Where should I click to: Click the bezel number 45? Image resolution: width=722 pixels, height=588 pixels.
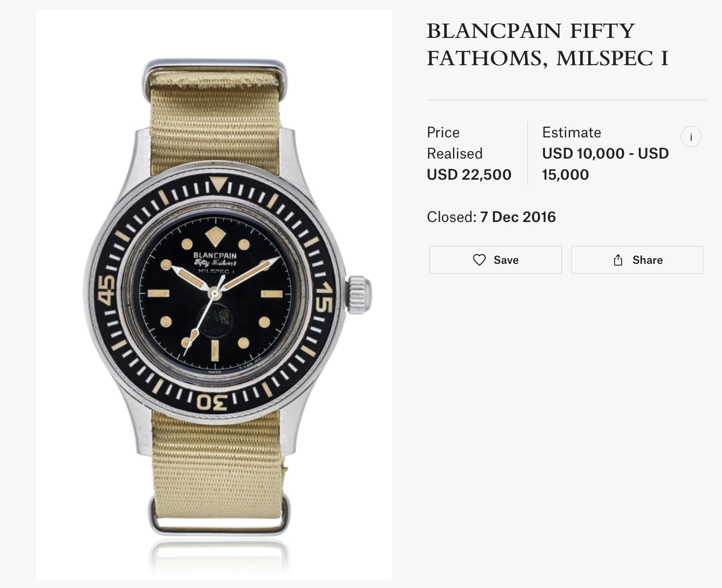click(x=106, y=290)
